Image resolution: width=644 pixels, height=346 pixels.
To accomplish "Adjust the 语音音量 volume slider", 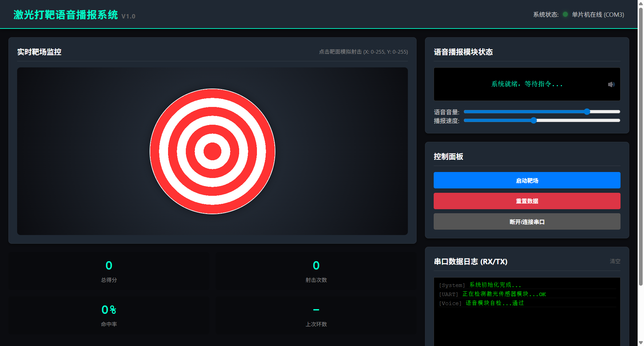I will (x=587, y=112).
